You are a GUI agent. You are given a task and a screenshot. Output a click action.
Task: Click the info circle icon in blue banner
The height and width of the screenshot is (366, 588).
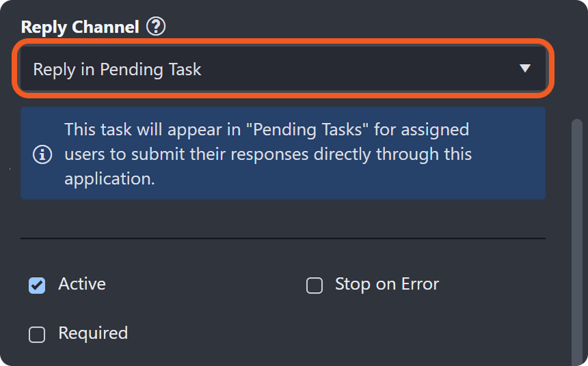[x=42, y=154]
